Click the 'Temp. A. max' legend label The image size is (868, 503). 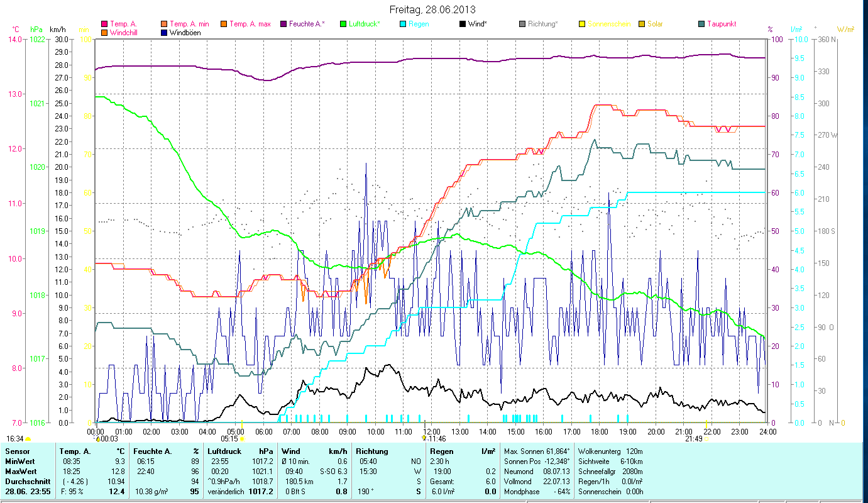click(250, 25)
